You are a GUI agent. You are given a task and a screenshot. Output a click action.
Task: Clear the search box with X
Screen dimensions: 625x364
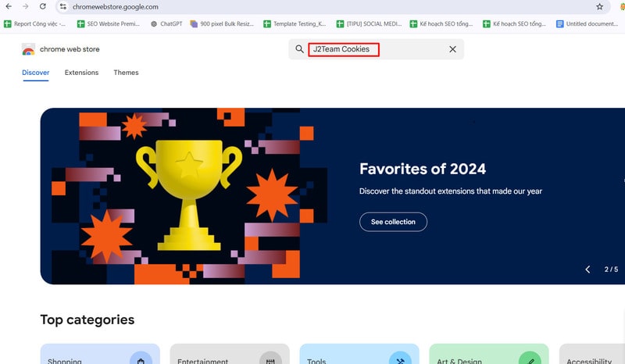click(x=453, y=49)
